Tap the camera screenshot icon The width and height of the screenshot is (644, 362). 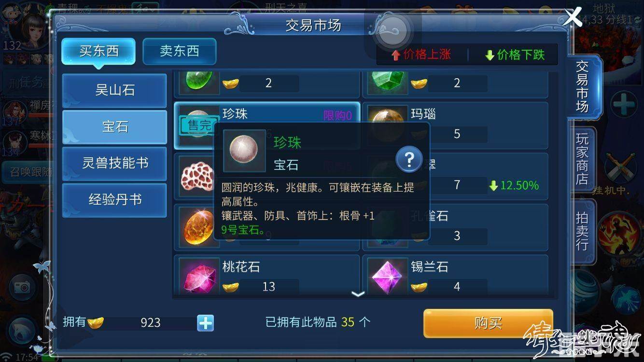coord(21,287)
